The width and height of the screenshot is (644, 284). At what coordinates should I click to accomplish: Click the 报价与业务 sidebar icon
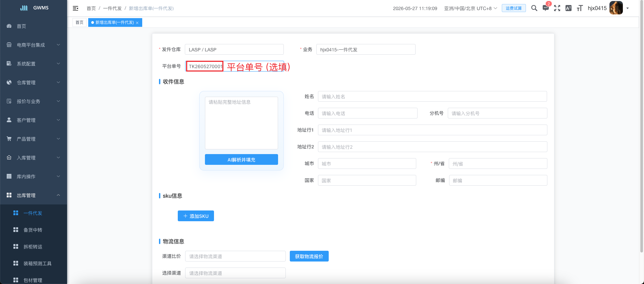point(9,101)
